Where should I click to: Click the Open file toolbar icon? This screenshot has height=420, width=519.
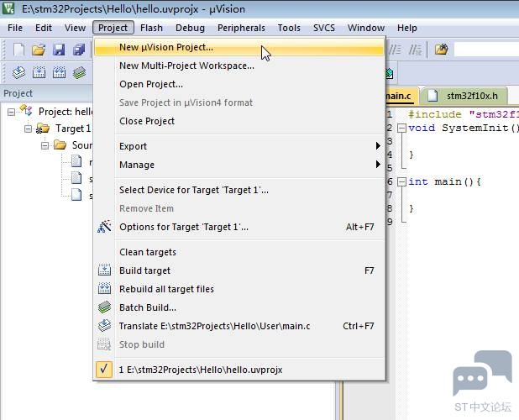pos(39,50)
